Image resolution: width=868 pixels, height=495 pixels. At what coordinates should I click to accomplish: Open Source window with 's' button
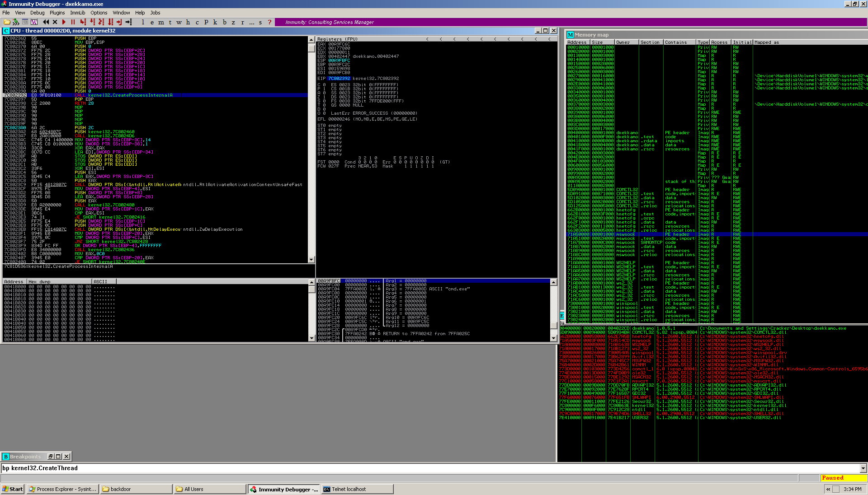[260, 22]
